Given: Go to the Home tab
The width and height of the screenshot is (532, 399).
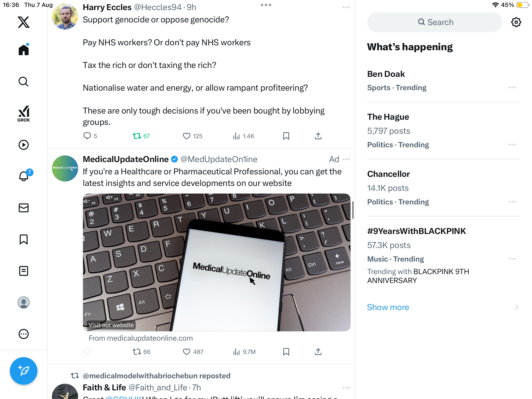Looking at the screenshot, I should 24,50.
